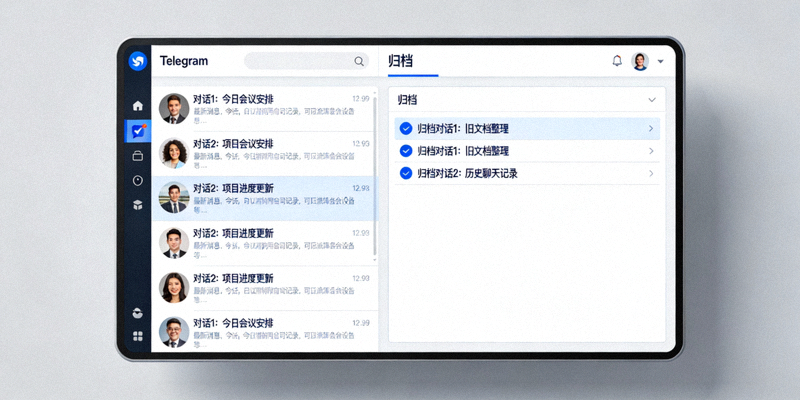Click the clock history icon in sidebar

click(x=138, y=181)
